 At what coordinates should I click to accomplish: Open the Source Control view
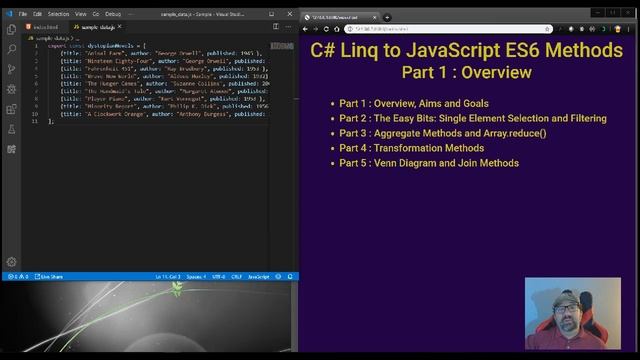click(x=11, y=69)
